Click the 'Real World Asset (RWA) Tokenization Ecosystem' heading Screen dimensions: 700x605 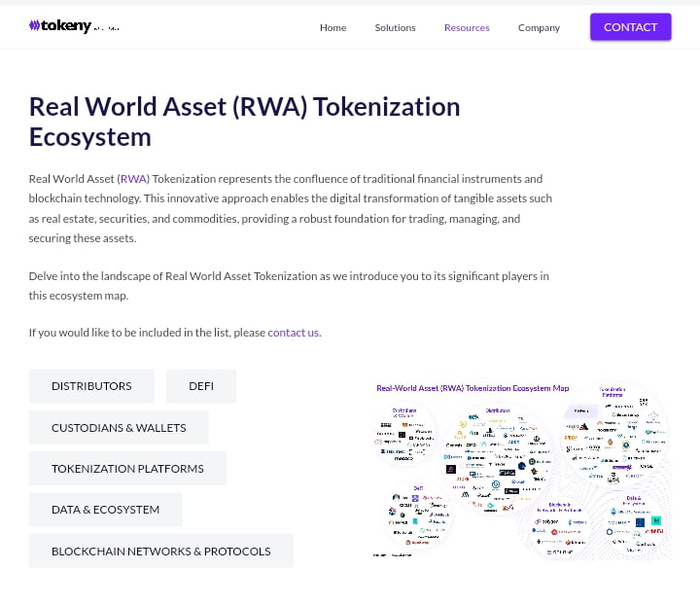(x=244, y=122)
